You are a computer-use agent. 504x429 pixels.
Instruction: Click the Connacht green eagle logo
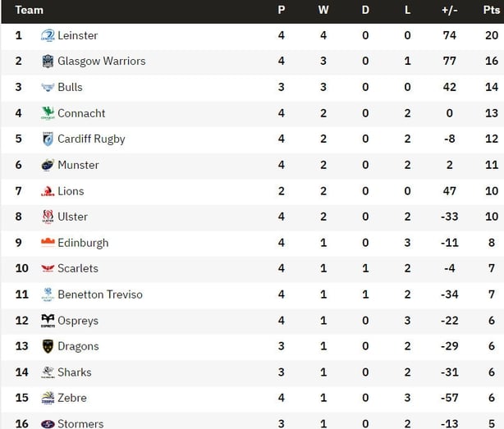click(48, 113)
